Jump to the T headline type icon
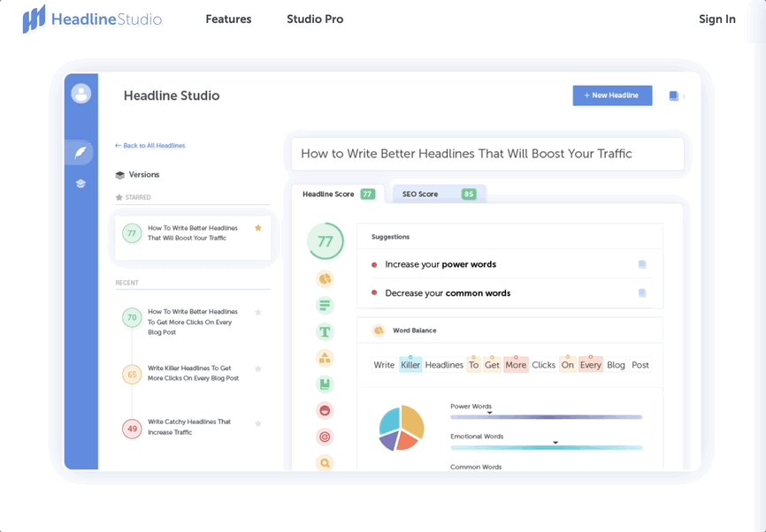This screenshot has height=532, width=766. click(325, 332)
